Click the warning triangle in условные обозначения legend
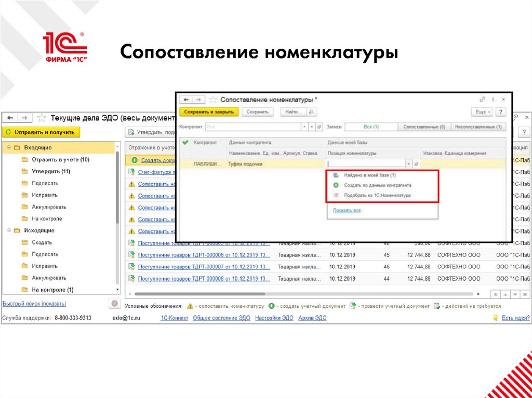Viewport: 532px width, 398px height. [x=189, y=306]
